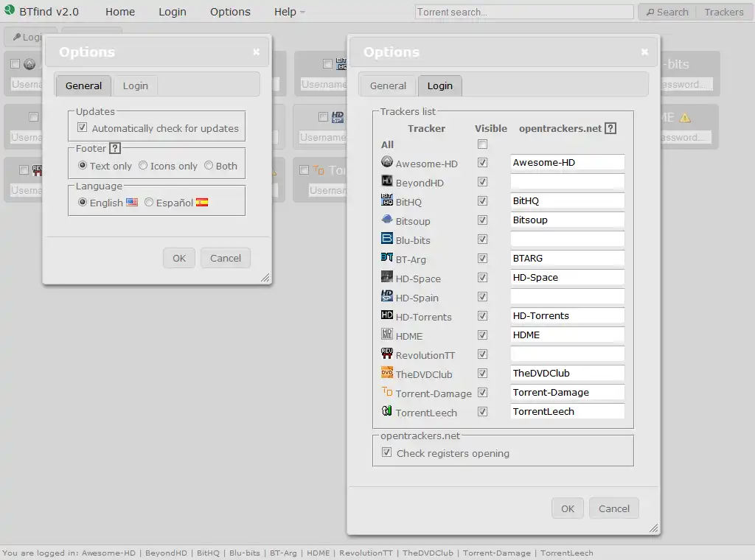Select the US flag next to English

[132, 202]
